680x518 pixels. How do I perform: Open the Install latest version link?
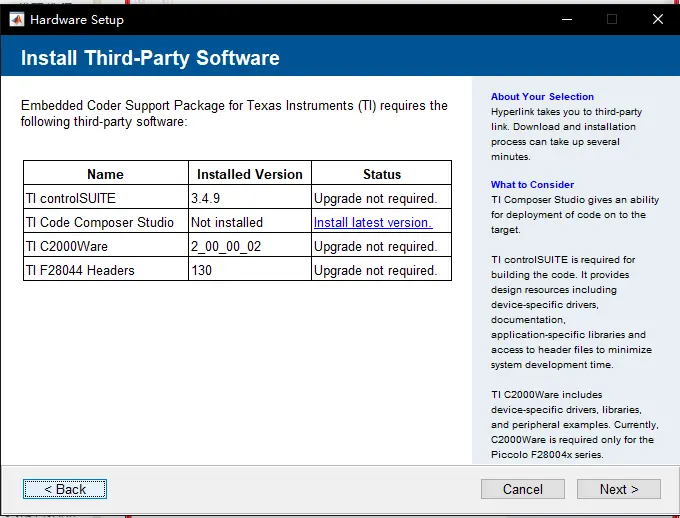pyautogui.click(x=373, y=223)
